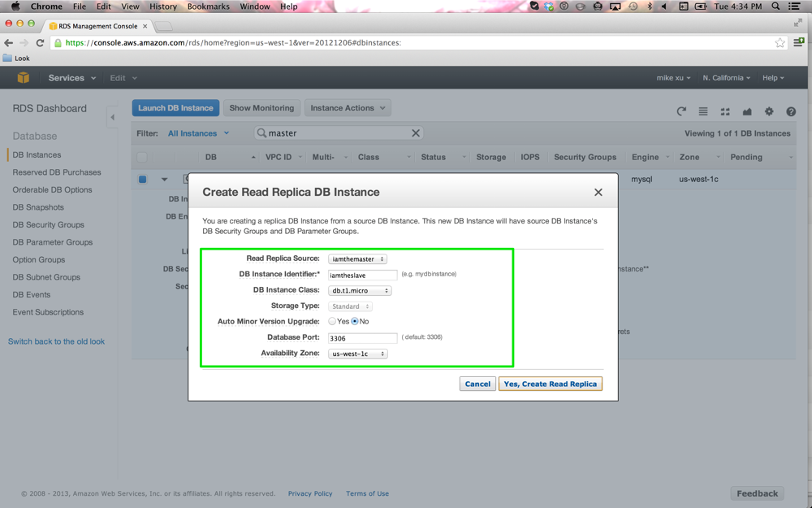812x508 pixels.
Task: Open the monitoring graph view icon
Action: pos(747,111)
